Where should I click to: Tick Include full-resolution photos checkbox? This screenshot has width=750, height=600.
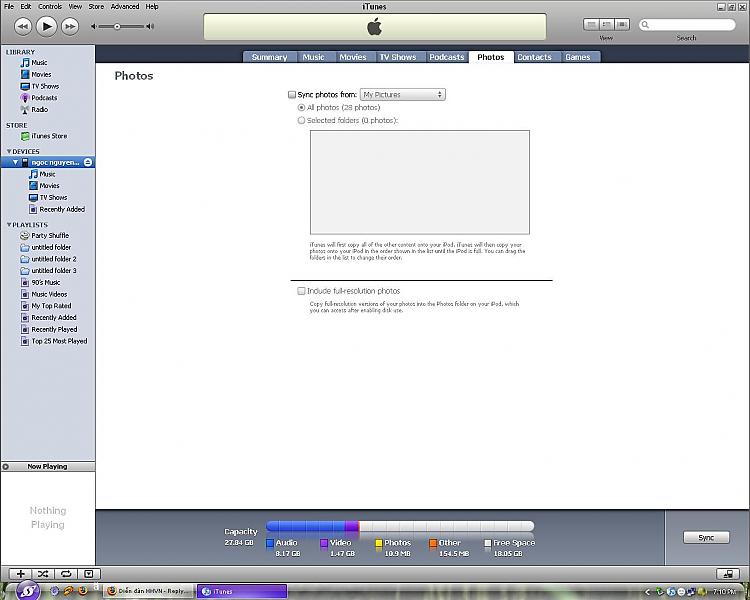pyautogui.click(x=302, y=291)
